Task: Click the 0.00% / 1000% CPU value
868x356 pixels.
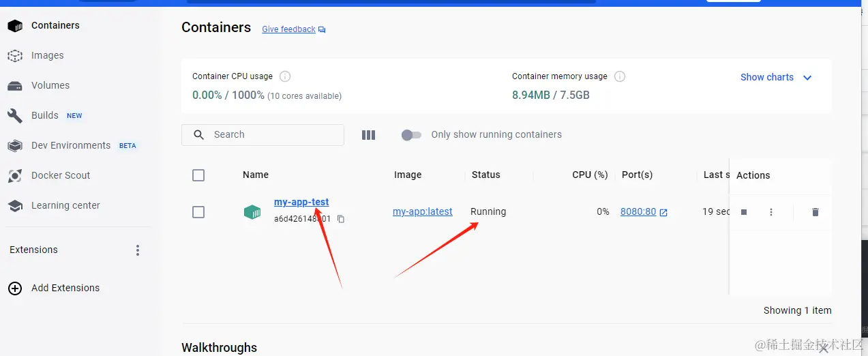Action: (228, 95)
